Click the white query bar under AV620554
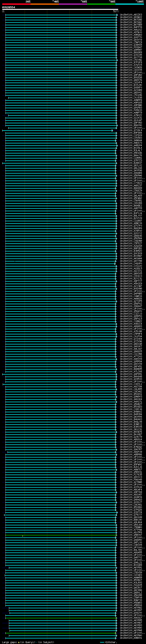The width and height of the screenshot is (146, 644). (x=60, y=9)
